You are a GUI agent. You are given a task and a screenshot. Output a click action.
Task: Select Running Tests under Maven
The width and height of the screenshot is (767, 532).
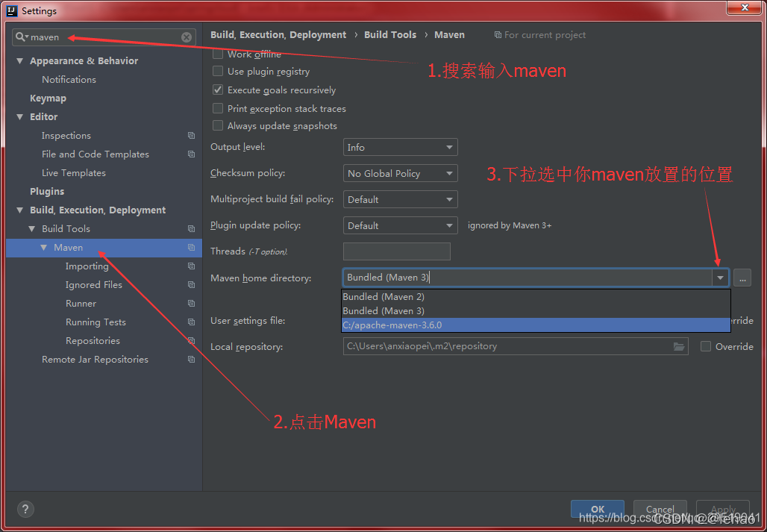[x=96, y=322]
